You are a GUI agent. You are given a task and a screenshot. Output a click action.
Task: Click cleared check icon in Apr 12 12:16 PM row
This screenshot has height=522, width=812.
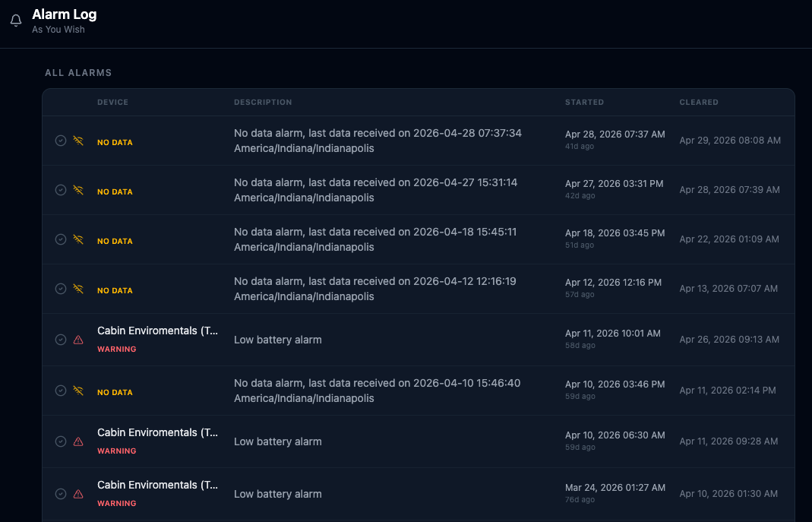coord(61,289)
